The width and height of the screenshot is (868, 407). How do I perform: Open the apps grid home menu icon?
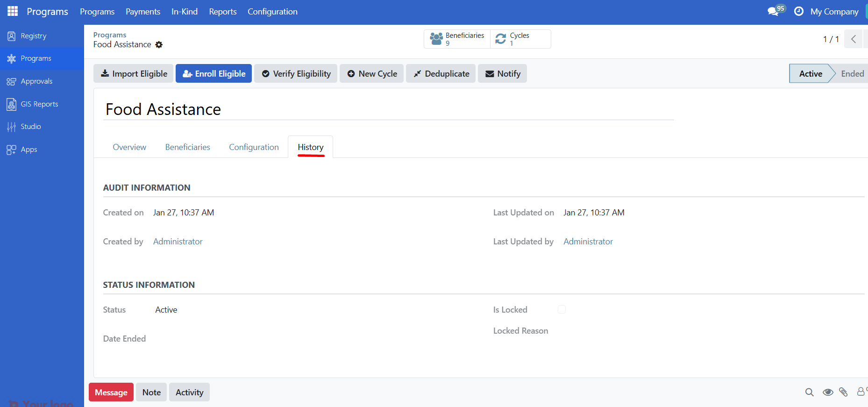tap(13, 11)
